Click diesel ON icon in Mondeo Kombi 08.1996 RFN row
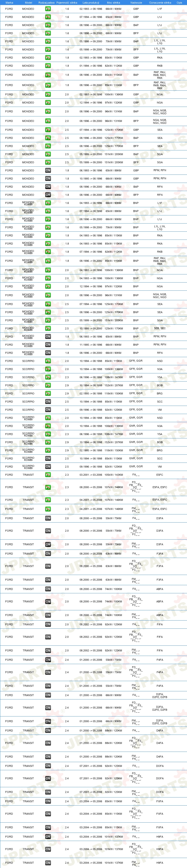Image resolution: width=187 pixels, height=868 pixels. (x=48, y=353)
